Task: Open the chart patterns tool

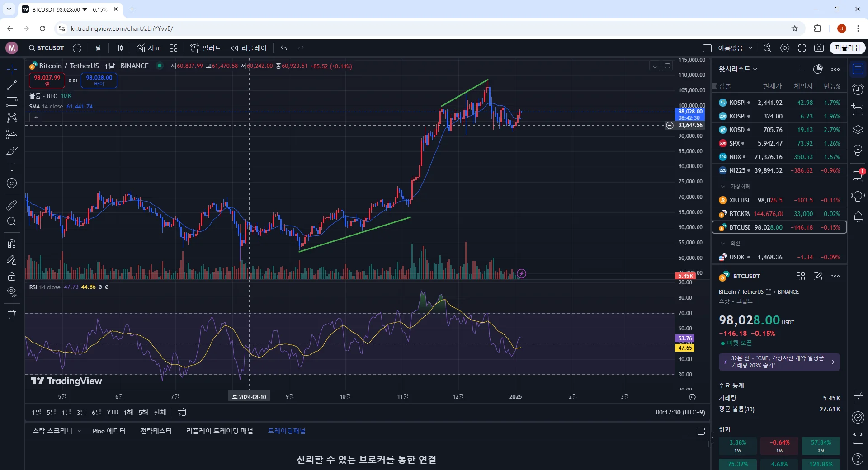Action: click(12, 117)
